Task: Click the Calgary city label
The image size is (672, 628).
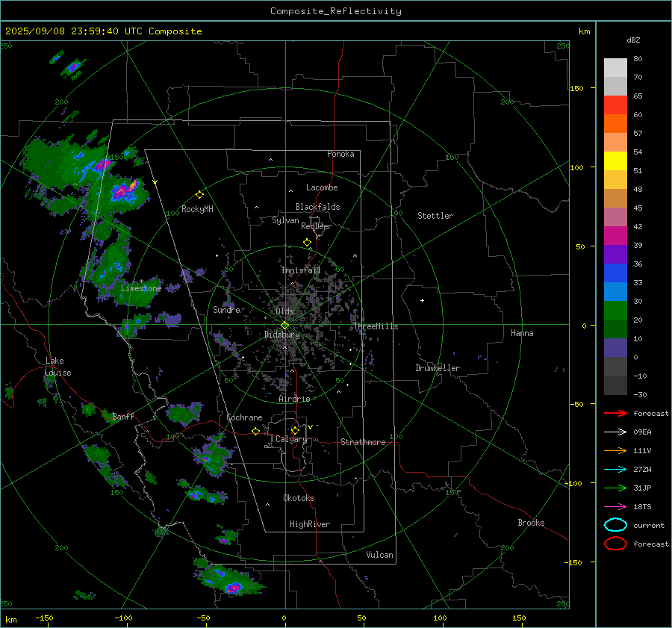Action: 291,439
